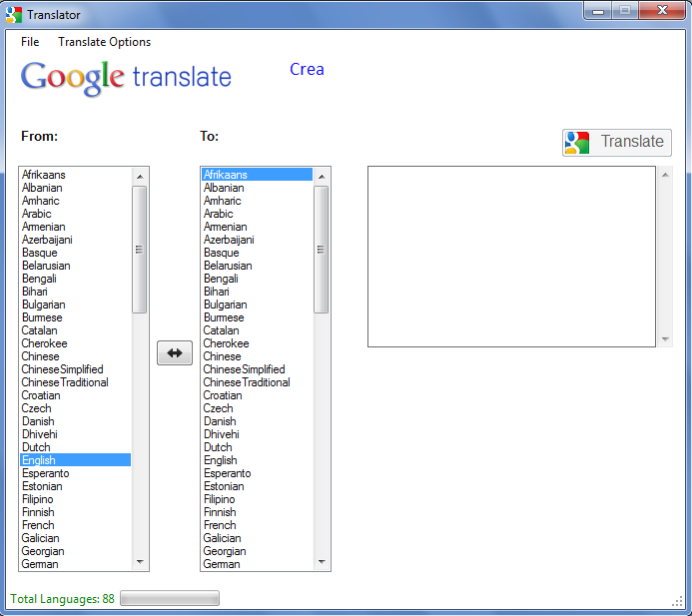This screenshot has width=692, height=616.
Task: Select highlighted Afrikaans in To list
Action: [258, 175]
